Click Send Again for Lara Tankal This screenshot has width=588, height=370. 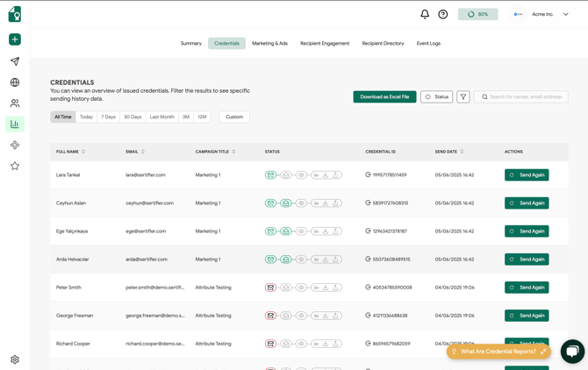(527, 175)
